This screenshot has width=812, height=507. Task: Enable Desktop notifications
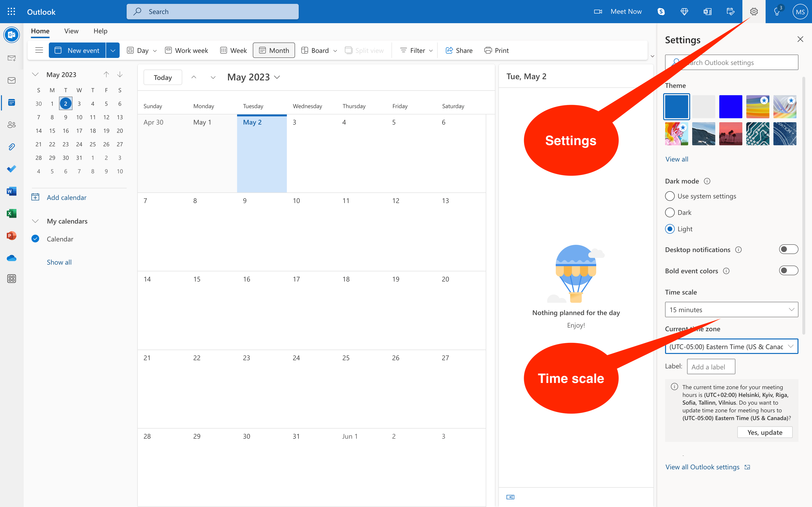click(x=789, y=249)
